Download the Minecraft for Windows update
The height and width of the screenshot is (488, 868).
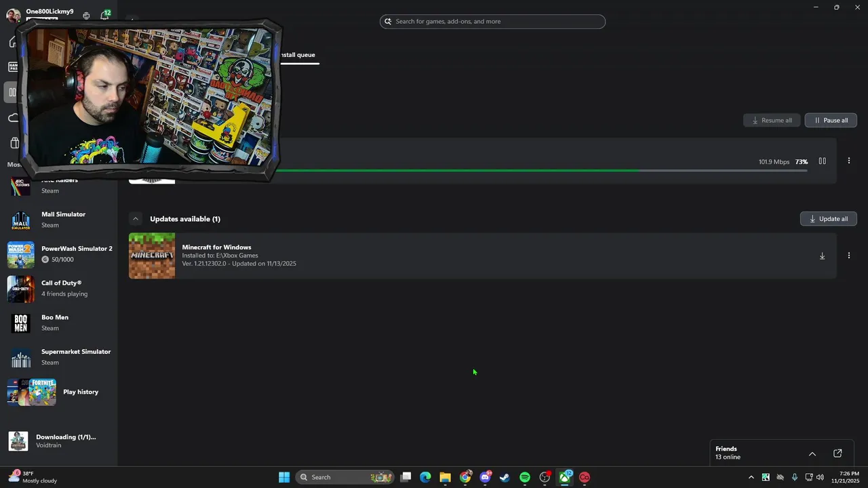(822, 256)
